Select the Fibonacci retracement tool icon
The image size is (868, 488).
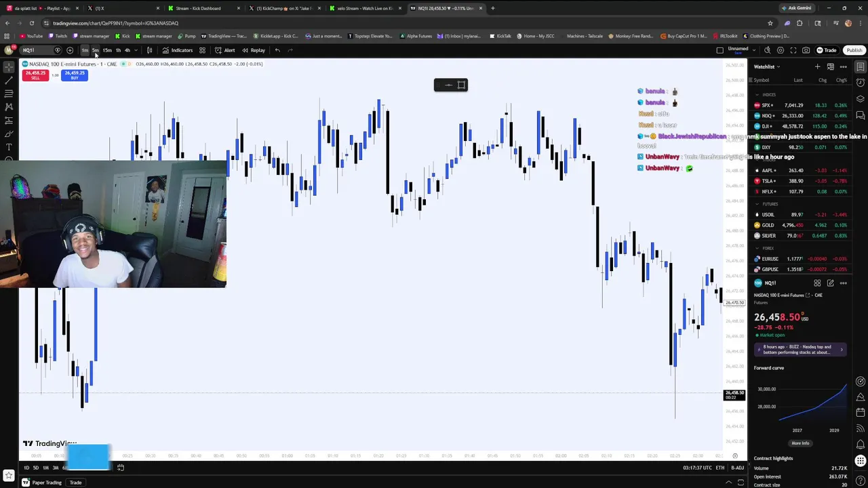pos(9,94)
